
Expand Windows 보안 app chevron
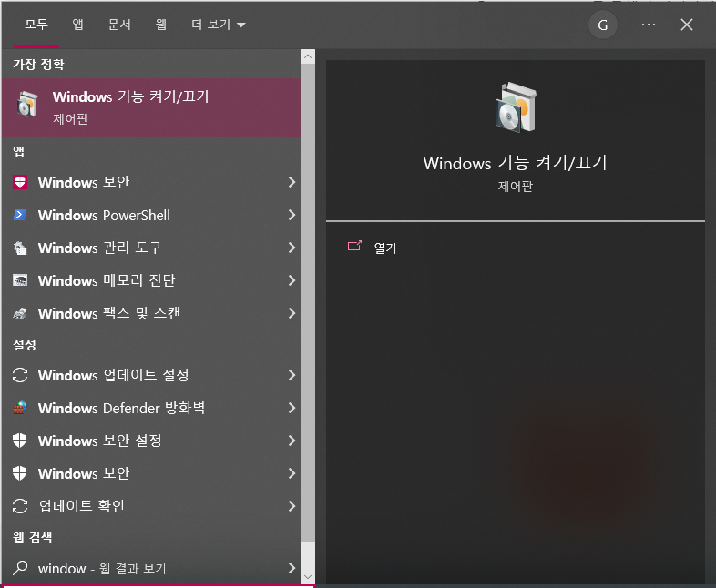(292, 182)
